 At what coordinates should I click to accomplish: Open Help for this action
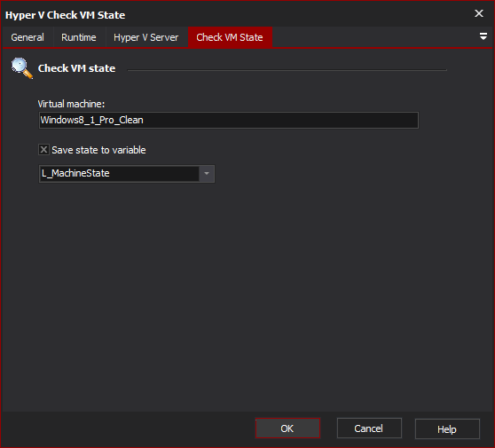coord(447,428)
